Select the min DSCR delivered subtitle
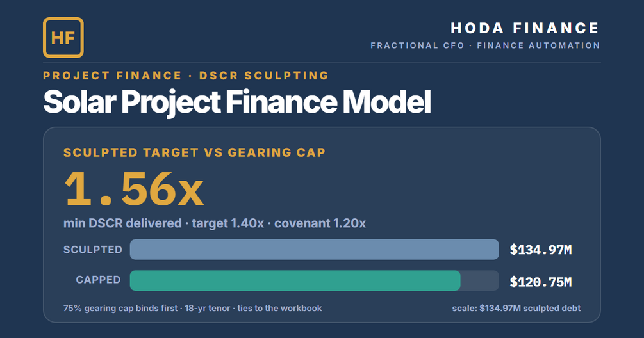644x338 pixels. click(x=215, y=223)
